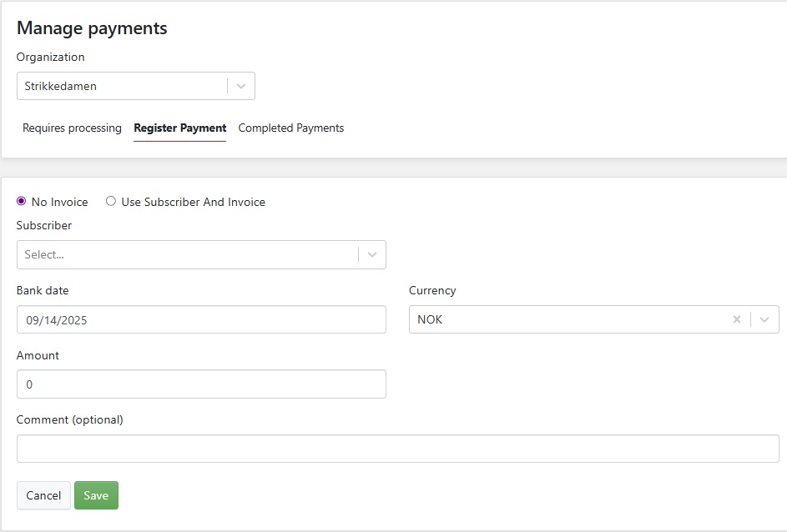Clear the NOK currency selection
This screenshot has width=787, height=532.
coord(736,319)
